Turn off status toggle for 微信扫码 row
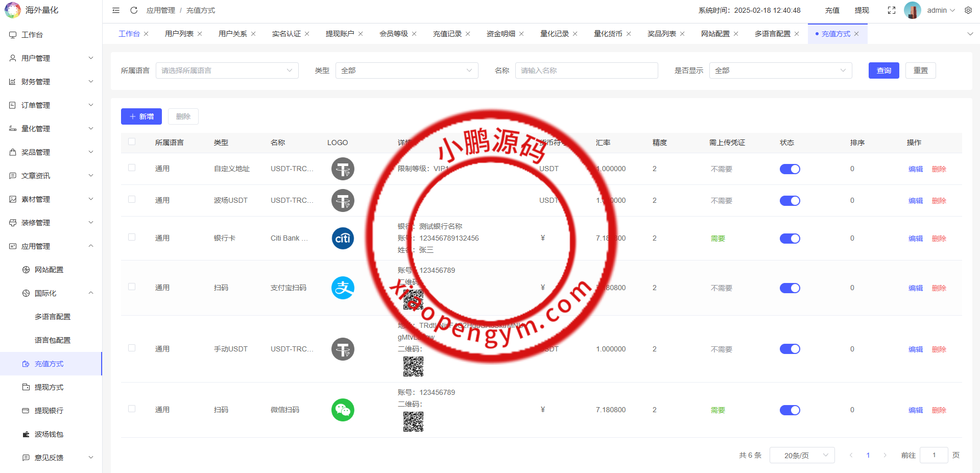980x473 pixels. point(790,410)
